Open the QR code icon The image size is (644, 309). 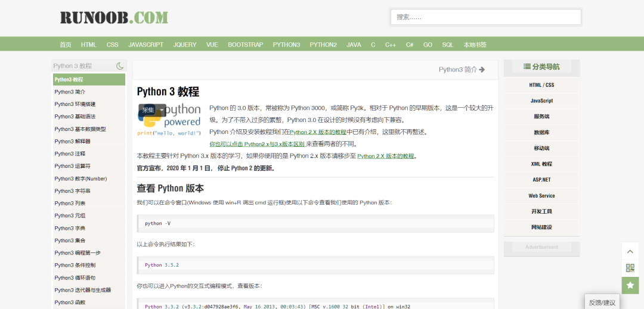(630, 268)
